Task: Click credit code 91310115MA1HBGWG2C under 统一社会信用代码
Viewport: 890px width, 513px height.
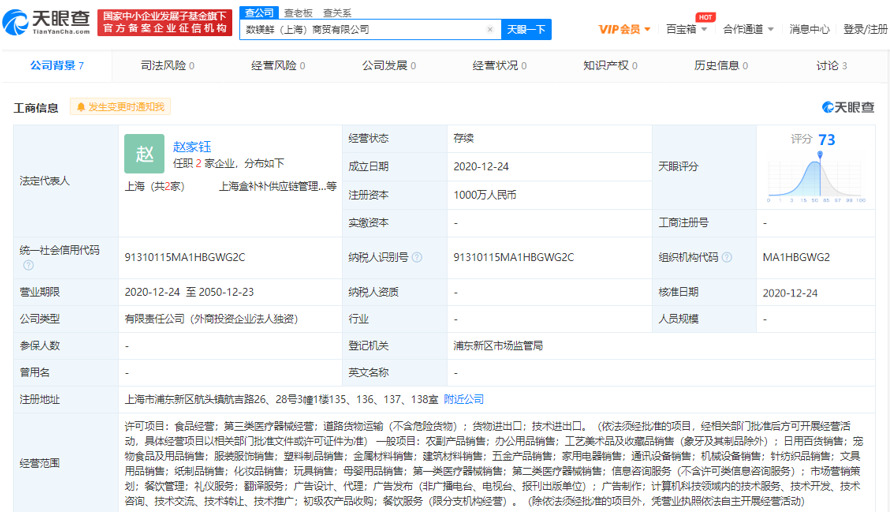Action: click(x=185, y=257)
